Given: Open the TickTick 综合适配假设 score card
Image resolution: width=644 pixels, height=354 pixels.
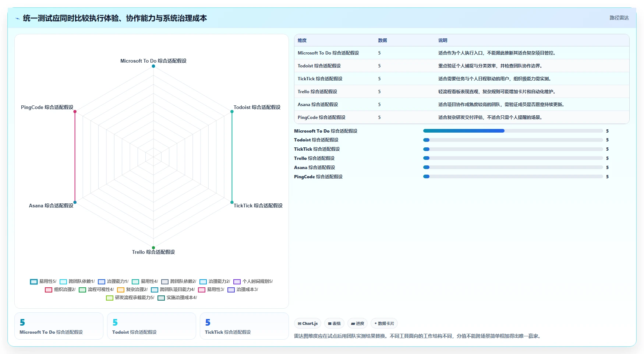Looking at the screenshot, I should (244, 326).
